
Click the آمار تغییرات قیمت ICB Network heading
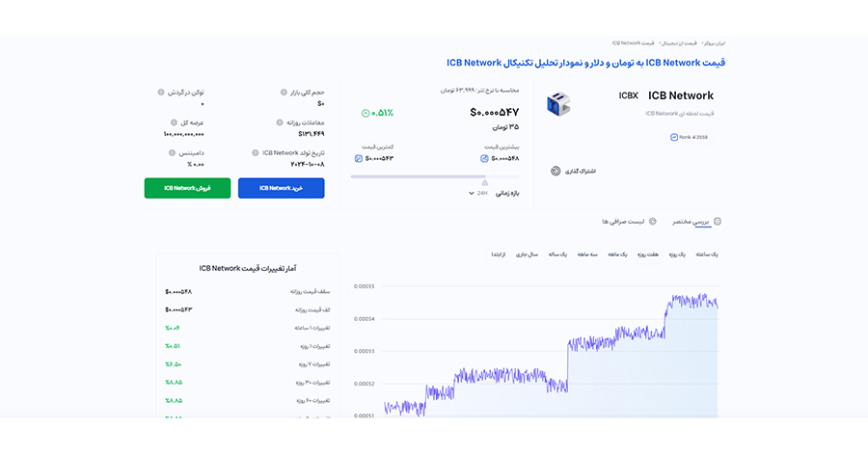(x=248, y=268)
